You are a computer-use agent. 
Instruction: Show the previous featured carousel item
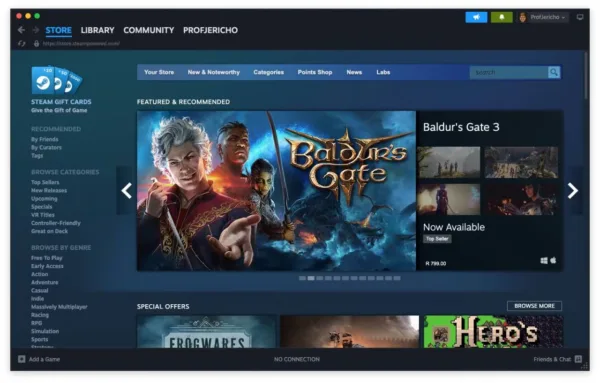[x=127, y=191]
